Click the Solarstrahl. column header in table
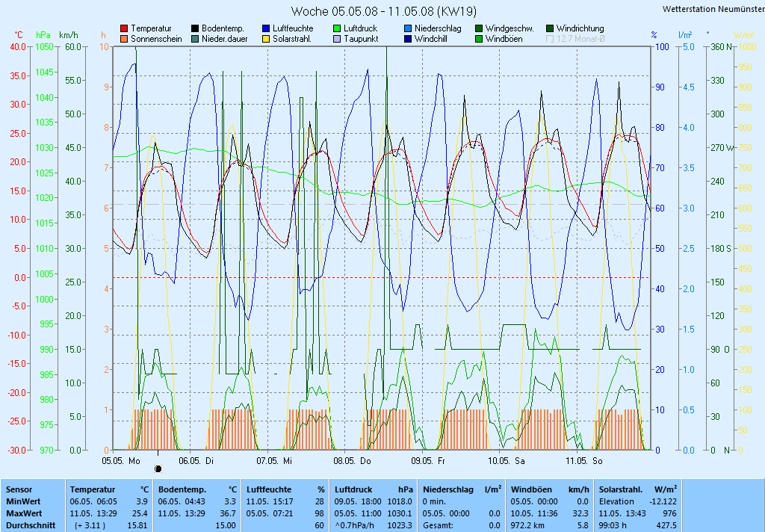Viewport: 765px width, 532px height. 622,489
